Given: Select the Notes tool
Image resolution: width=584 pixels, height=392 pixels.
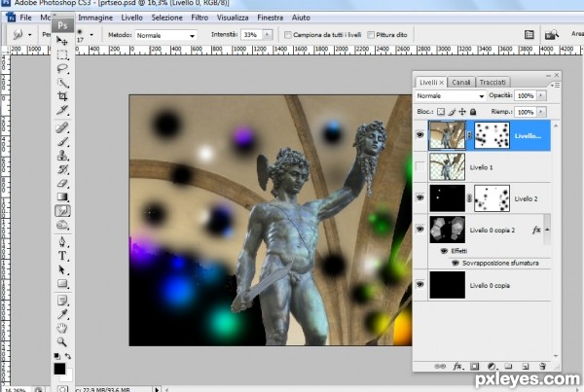Looking at the screenshot, I should tap(62, 301).
